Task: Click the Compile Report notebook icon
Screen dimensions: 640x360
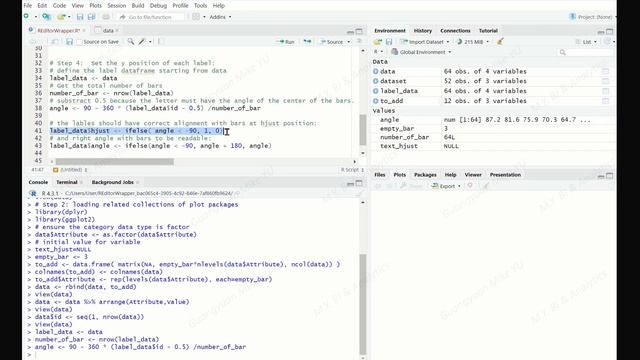Action: (161, 42)
